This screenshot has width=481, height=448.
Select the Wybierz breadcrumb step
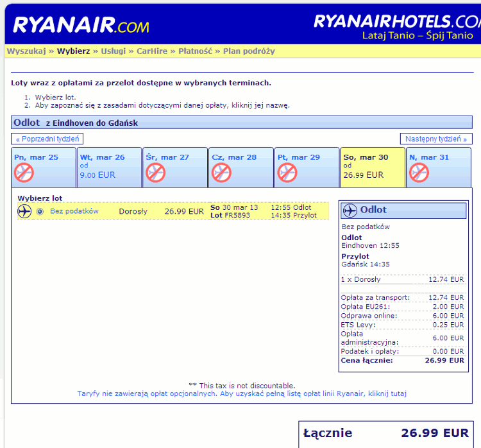pyautogui.click(x=73, y=51)
